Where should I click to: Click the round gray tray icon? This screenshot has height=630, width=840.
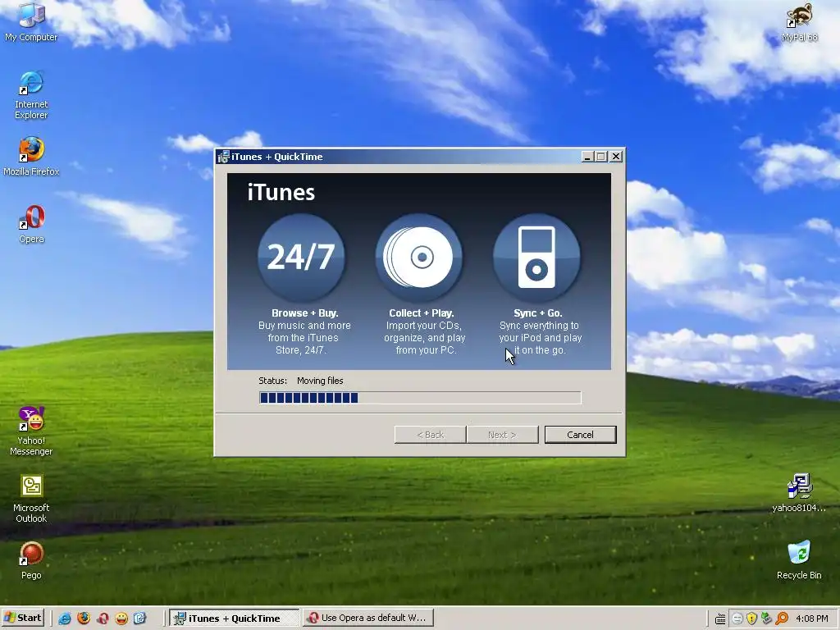point(737,619)
